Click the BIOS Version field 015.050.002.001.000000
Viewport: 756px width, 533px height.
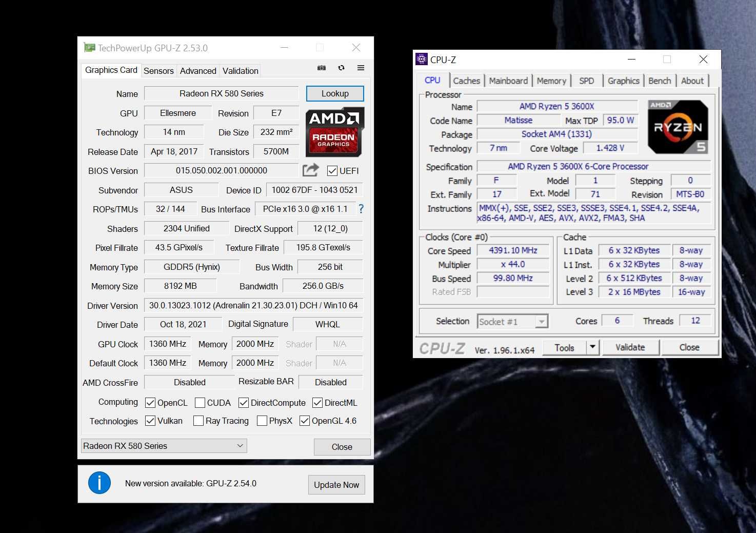click(x=221, y=170)
